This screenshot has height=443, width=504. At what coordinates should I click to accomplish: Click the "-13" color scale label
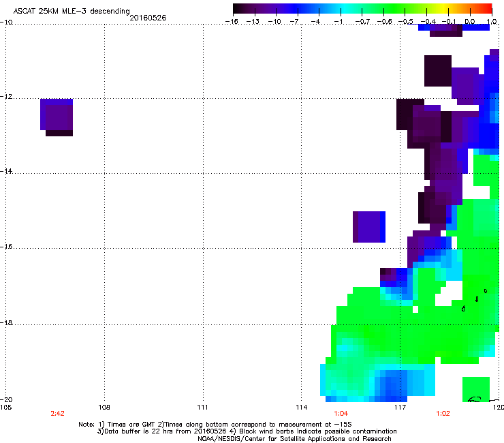(x=253, y=22)
